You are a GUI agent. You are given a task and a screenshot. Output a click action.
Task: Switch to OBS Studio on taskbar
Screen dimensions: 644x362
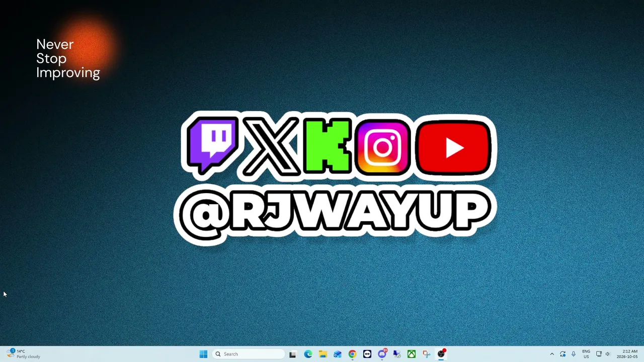click(x=441, y=354)
